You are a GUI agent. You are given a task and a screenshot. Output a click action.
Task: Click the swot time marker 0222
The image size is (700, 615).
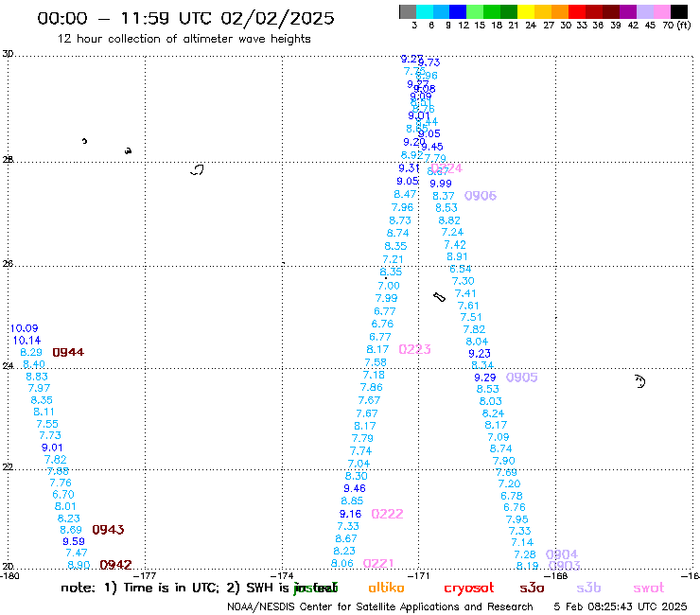point(387,514)
